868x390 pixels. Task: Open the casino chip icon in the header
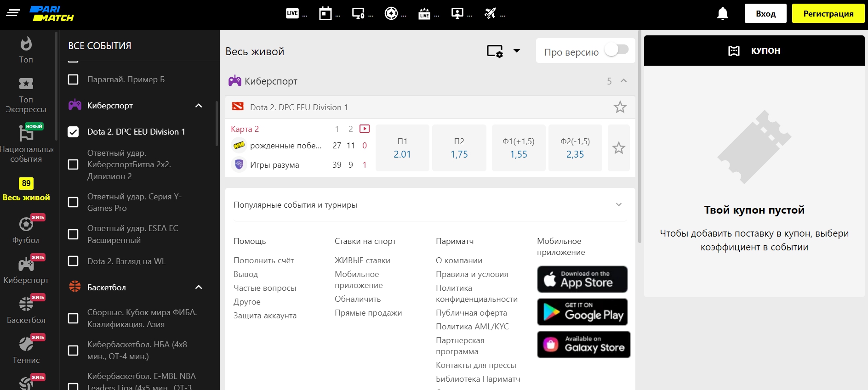(391, 13)
